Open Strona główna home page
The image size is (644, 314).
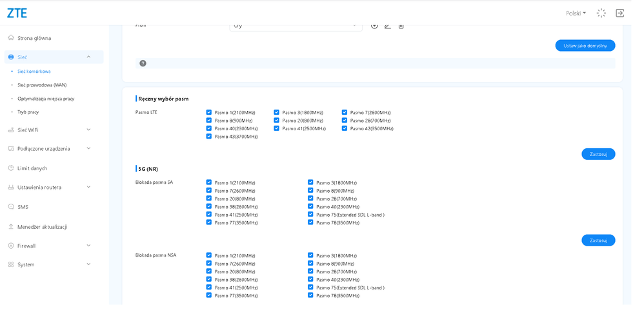click(34, 38)
